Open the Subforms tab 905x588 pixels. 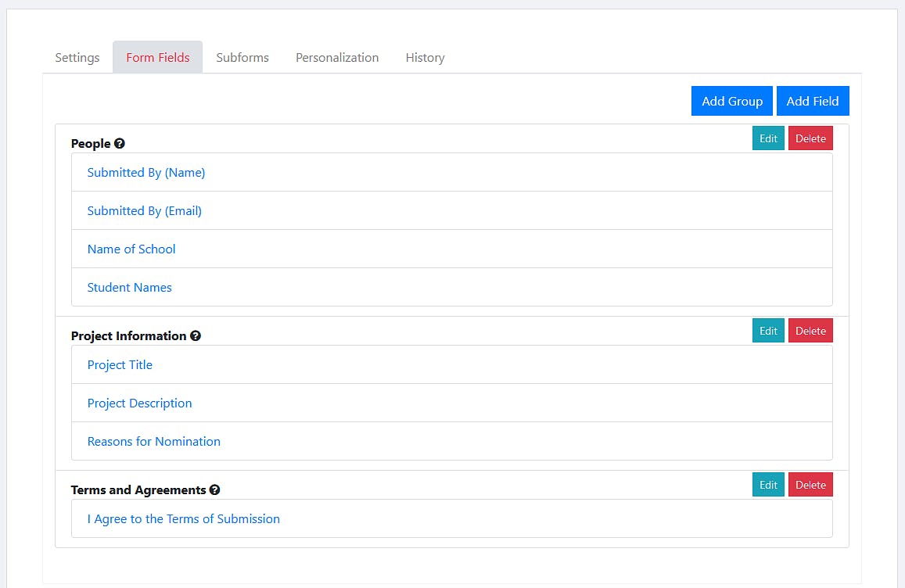click(x=242, y=58)
